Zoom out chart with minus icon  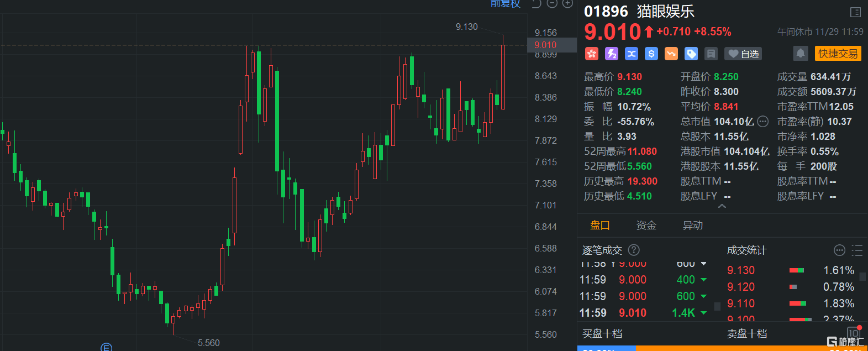[x=552, y=4]
